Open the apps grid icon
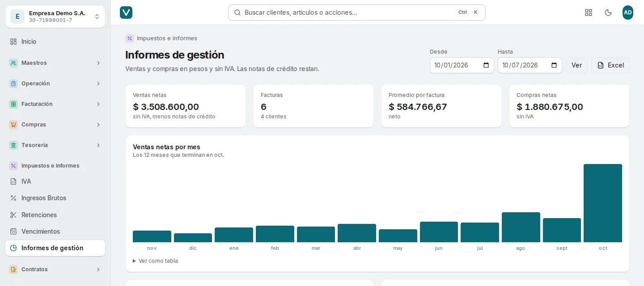The image size is (644, 286). coord(589,13)
